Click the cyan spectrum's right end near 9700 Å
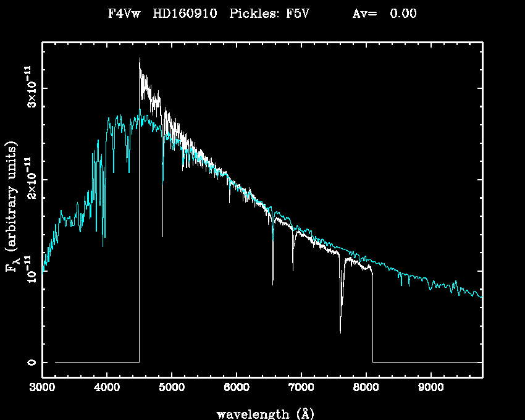This screenshot has height=420, width=525. point(479,296)
